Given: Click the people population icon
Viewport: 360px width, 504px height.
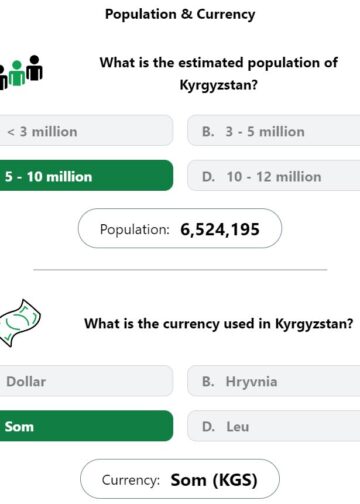Looking at the screenshot, I should [x=21, y=72].
